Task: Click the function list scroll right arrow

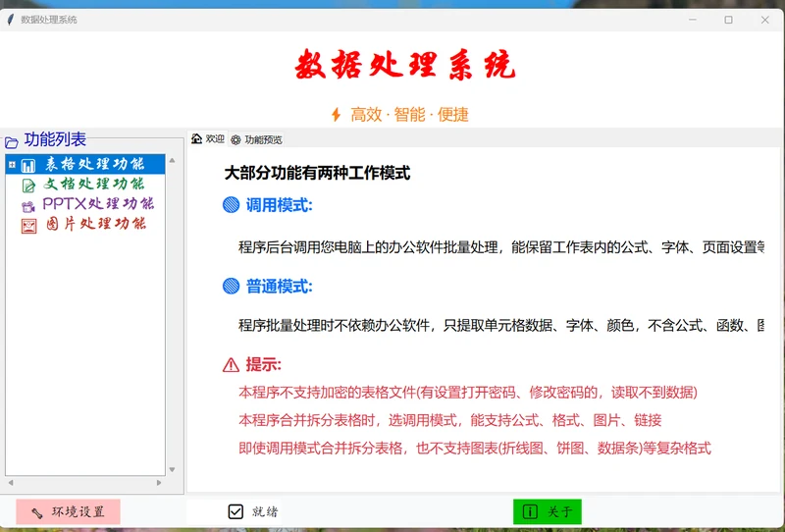Action: (x=159, y=483)
